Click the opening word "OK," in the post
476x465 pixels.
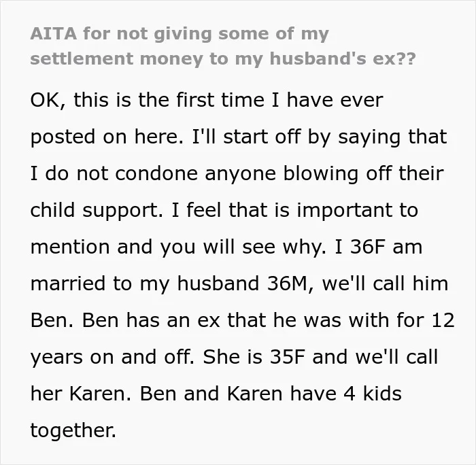pyautogui.click(x=48, y=100)
